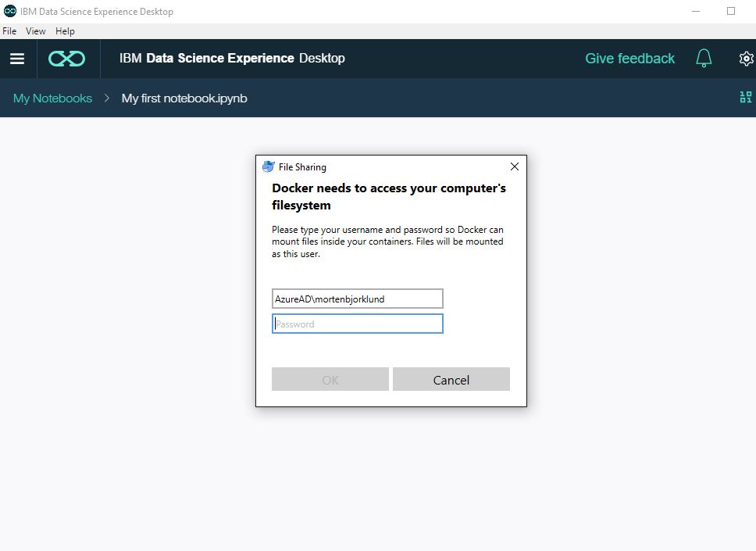Viewport: 756px width, 551px height.
Task: Click the AzureAD username field
Action: (x=357, y=298)
